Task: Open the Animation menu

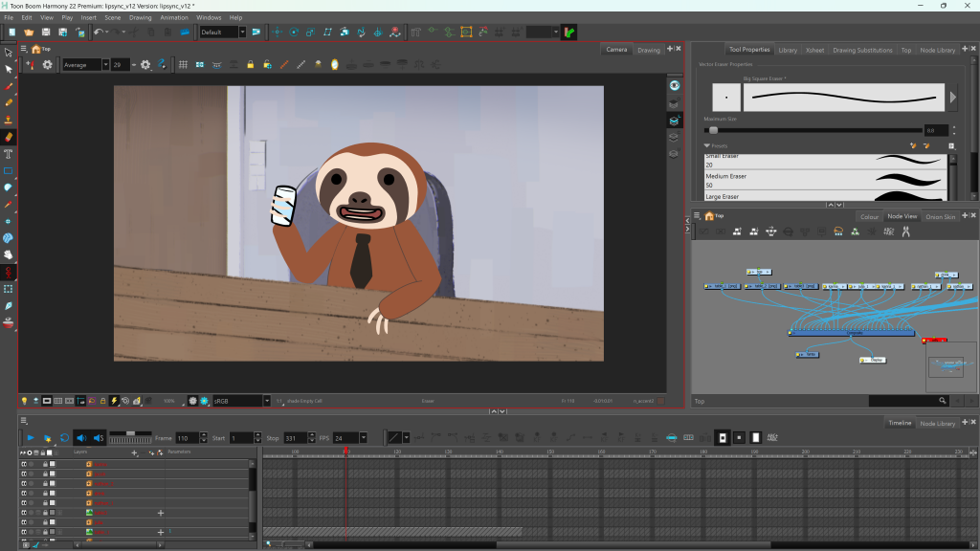Action: pyautogui.click(x=174, y=17)
